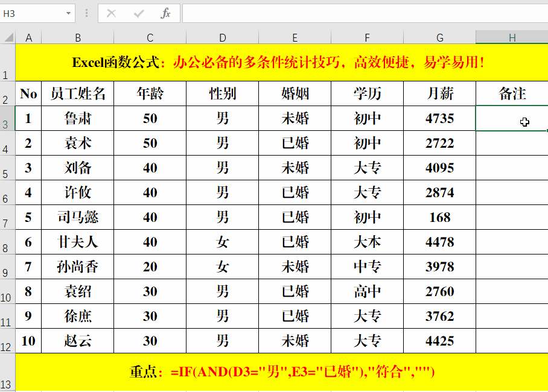The height and width of the screenshot is (392, 548).
Task: Click the Insert Function fx icon
Action: point(165,14)
